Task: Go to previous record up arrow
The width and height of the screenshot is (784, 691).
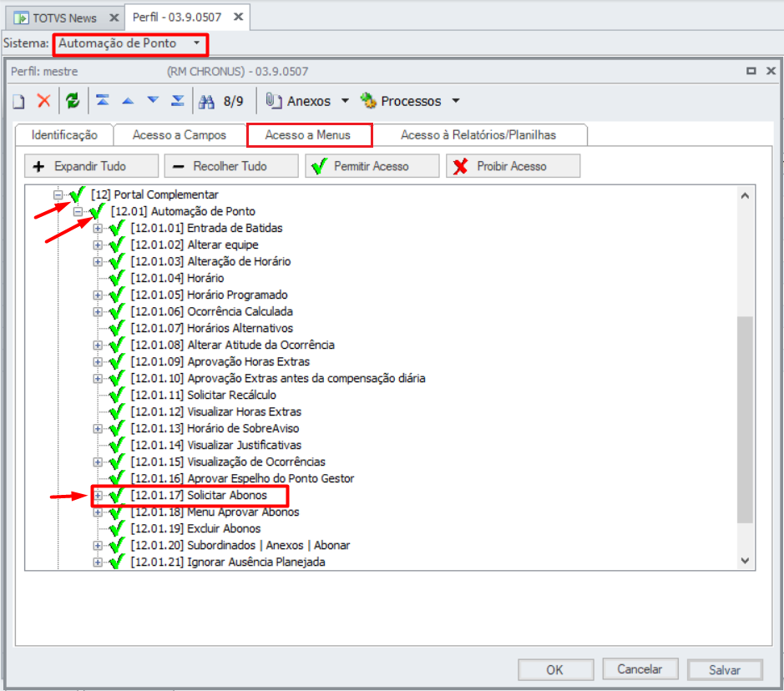Action: pos(128,101)
